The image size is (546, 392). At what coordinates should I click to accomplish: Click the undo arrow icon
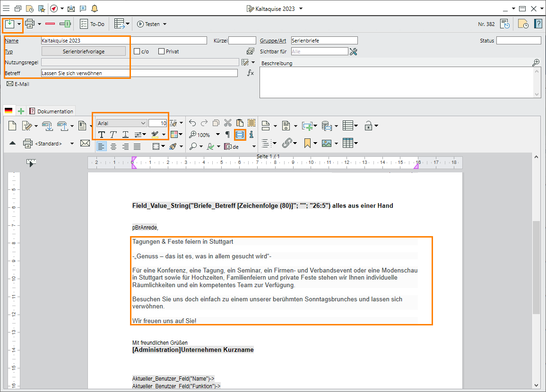(x=192, y=123)
